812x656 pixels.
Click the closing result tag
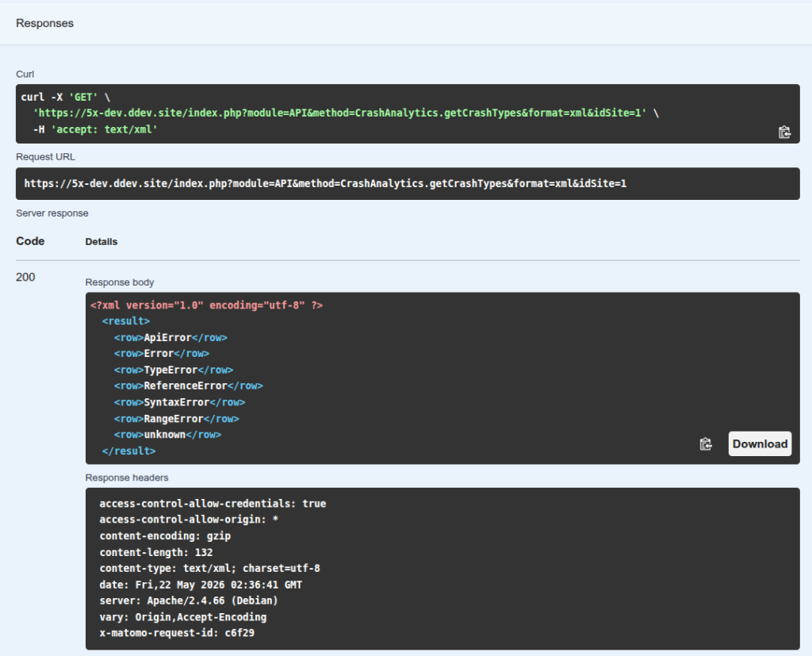click(129, 451)
